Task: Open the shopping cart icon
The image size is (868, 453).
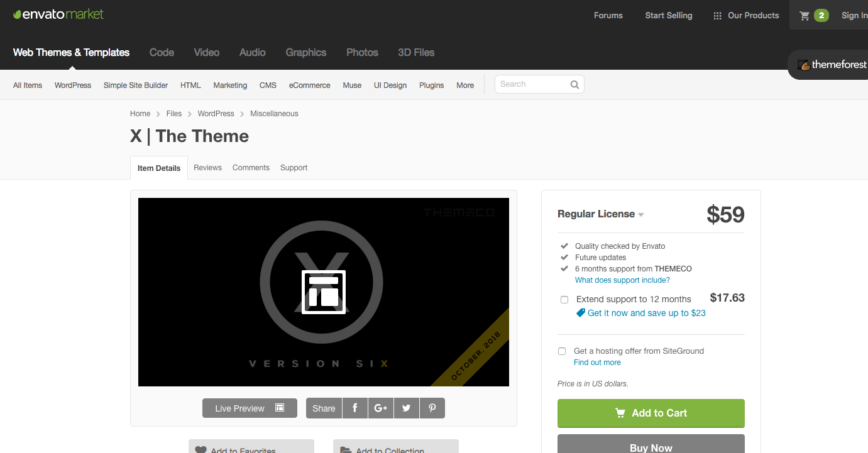Action: click(x=805, y=16)
